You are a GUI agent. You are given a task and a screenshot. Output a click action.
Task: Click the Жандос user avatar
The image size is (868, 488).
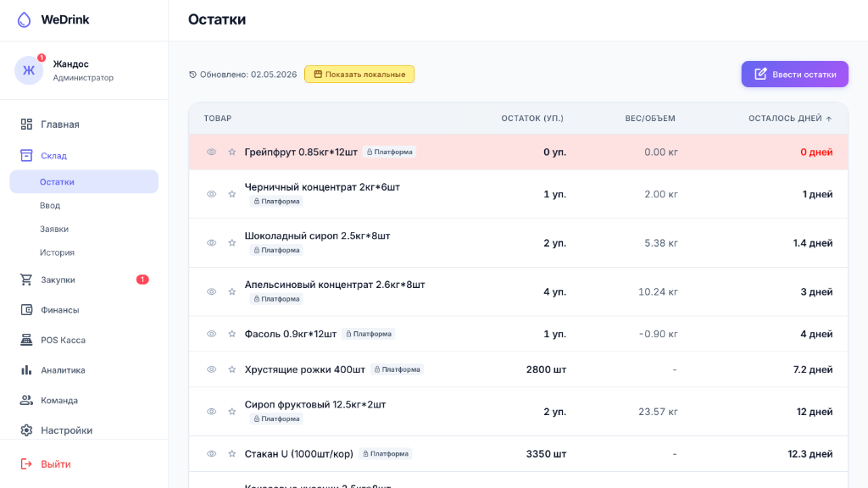point(29,71)
